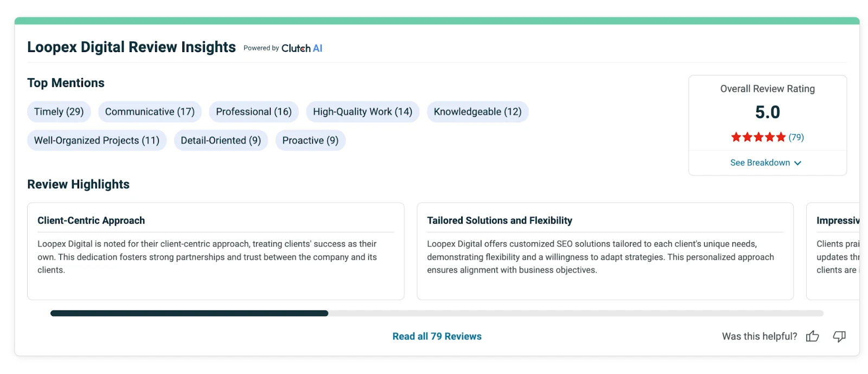Click the Overall Review Rating label

767,89
